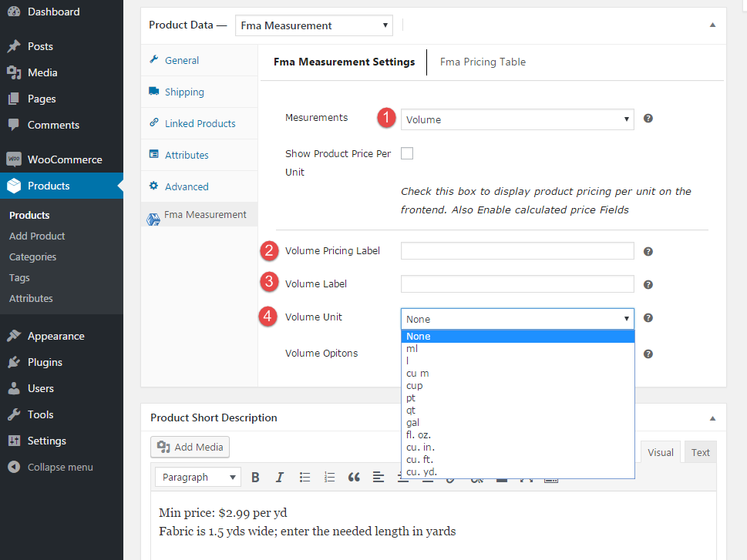
Task: Click the Plugins plug icon
Action: pyautogui.click(x=14, y=362)
